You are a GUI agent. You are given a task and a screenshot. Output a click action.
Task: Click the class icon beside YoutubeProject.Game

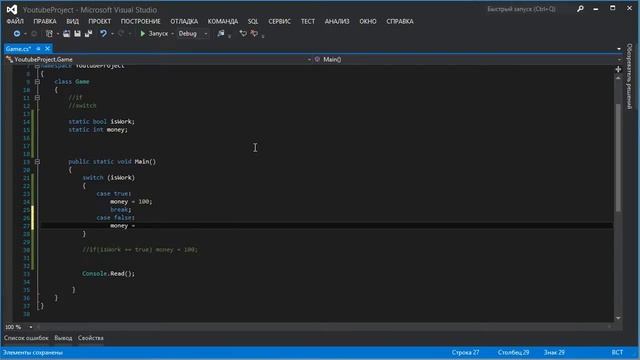point(9,60)
